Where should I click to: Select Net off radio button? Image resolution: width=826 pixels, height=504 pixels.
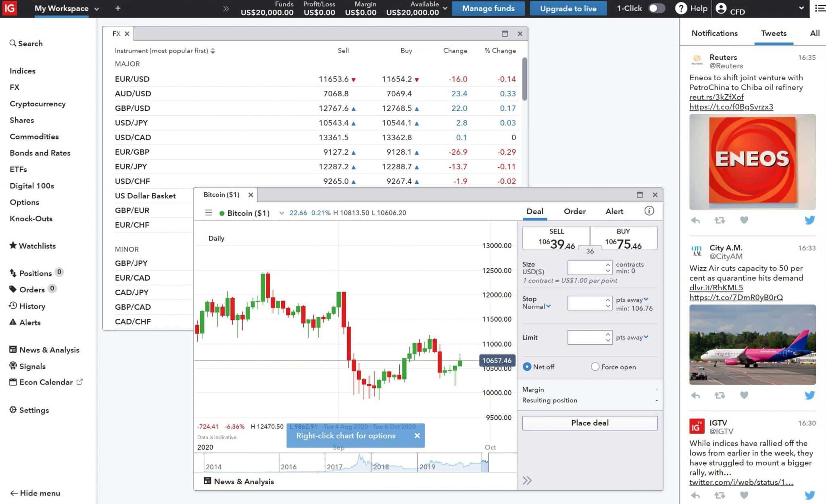pyautogui.click(x=526, y=367)
